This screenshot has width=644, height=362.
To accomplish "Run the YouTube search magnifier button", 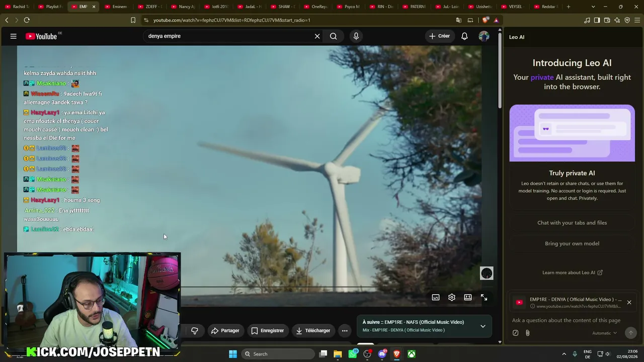I will 333,36.
